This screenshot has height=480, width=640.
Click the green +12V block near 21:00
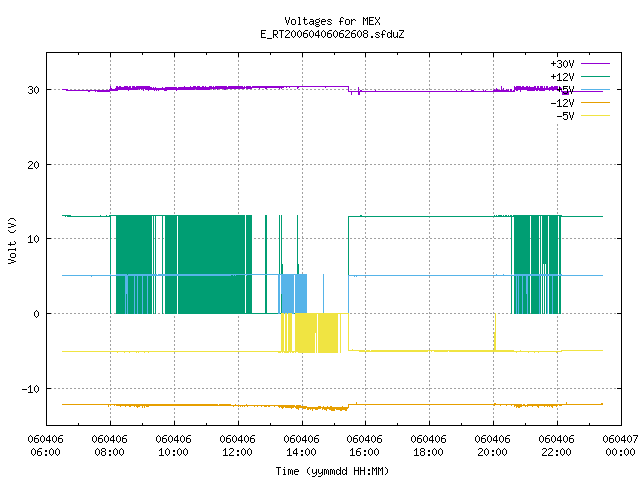pyautogui.click(x=522, y=264)
